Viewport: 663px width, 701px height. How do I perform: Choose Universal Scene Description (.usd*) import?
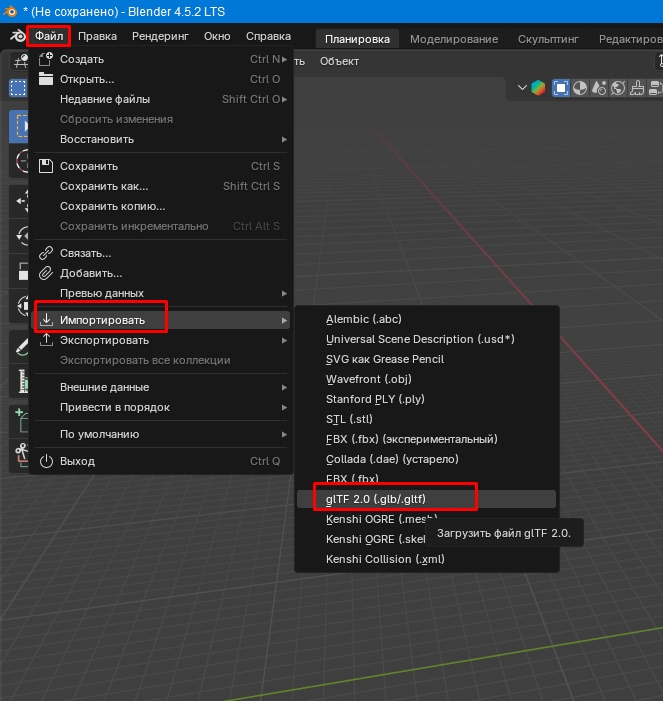(x=427, y=339)
